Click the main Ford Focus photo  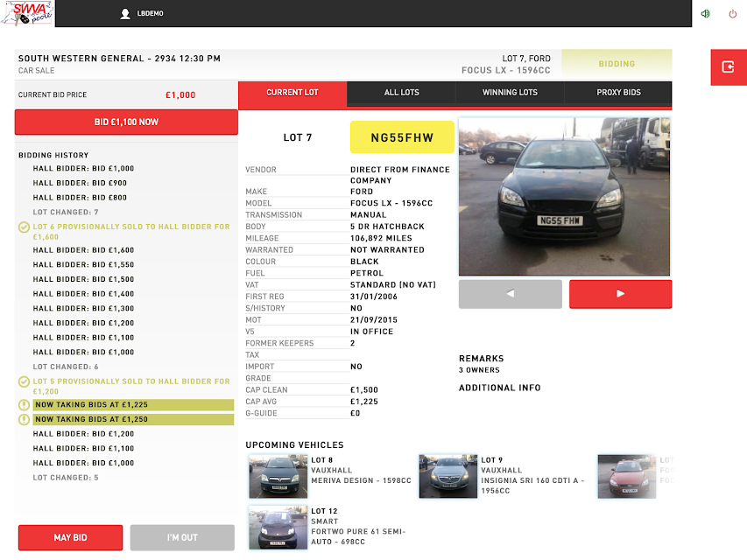point(564,197)
